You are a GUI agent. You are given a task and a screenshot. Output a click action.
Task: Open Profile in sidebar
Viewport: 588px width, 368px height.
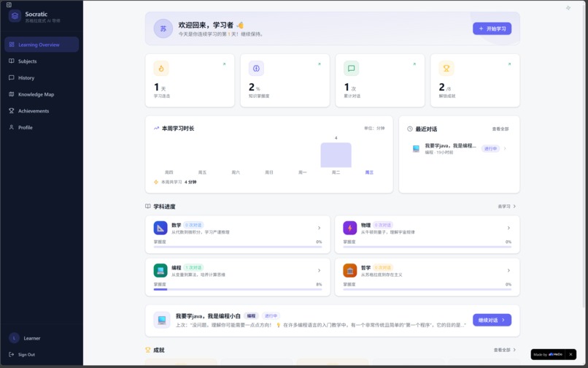[42, 127]
